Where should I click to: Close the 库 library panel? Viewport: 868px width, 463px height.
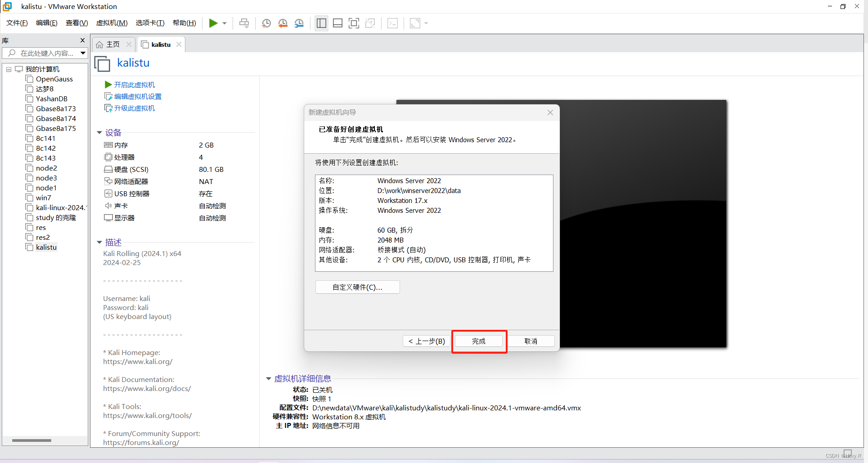coord(82,40)
